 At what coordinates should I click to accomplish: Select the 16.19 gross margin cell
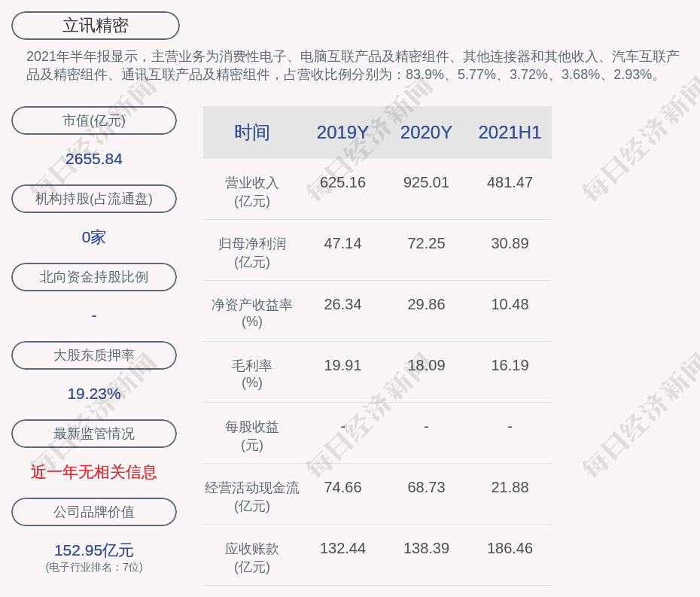(x=510, y=365)
